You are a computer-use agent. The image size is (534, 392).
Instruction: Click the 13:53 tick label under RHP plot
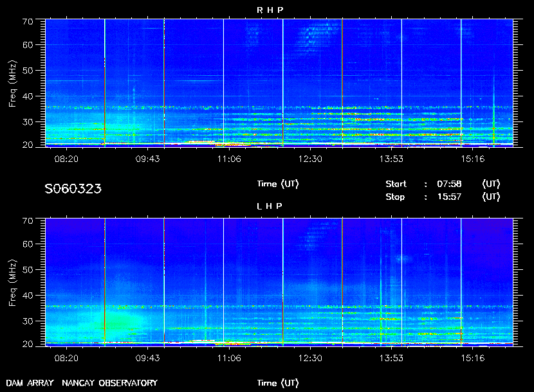click(x=391, y=159)
